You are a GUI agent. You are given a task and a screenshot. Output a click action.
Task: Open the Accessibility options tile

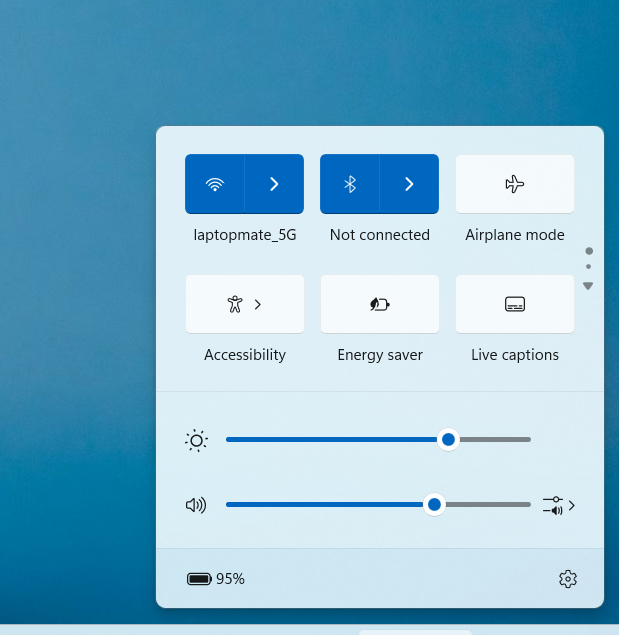(x=245, y=304)
